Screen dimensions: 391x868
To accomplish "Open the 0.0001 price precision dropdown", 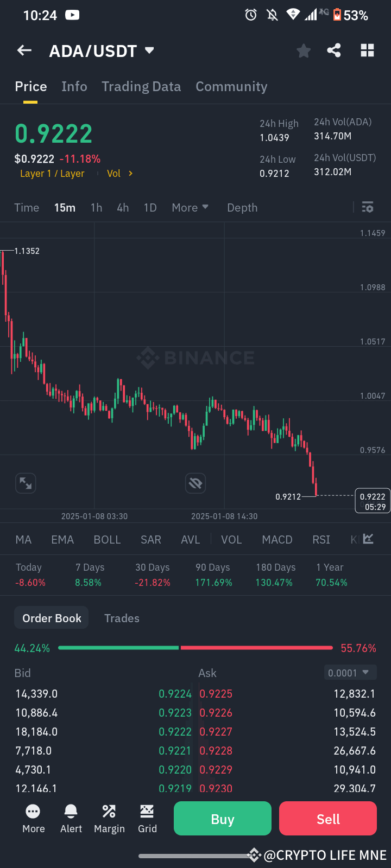I will 350,672.
